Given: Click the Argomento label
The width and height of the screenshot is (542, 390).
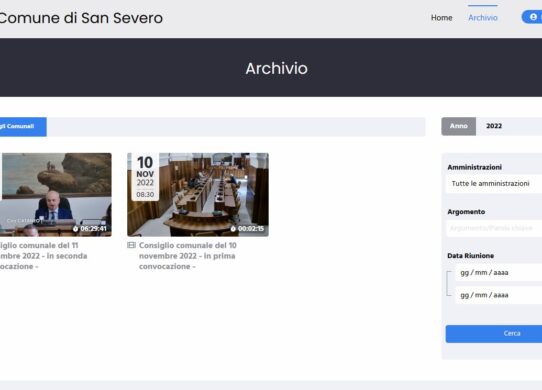Looking at the screenshot, I should coord(466,212).
